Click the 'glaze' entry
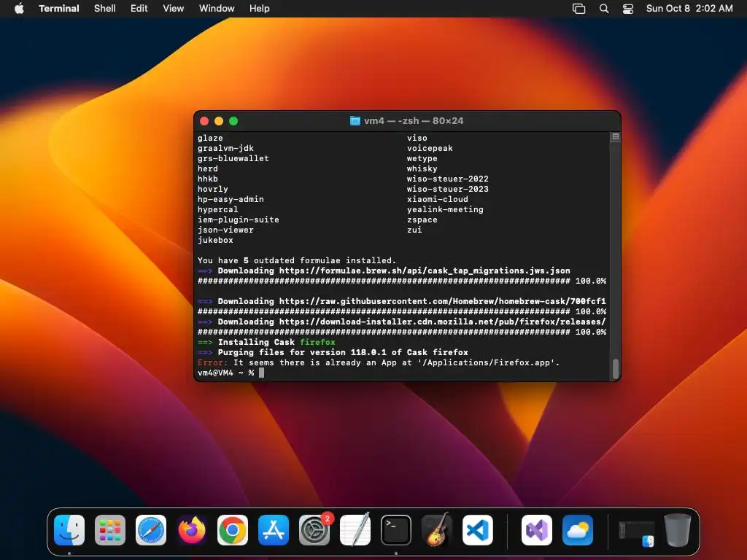Screen dimensions: 747x560 pyautogui.click(x=210, y=138)
